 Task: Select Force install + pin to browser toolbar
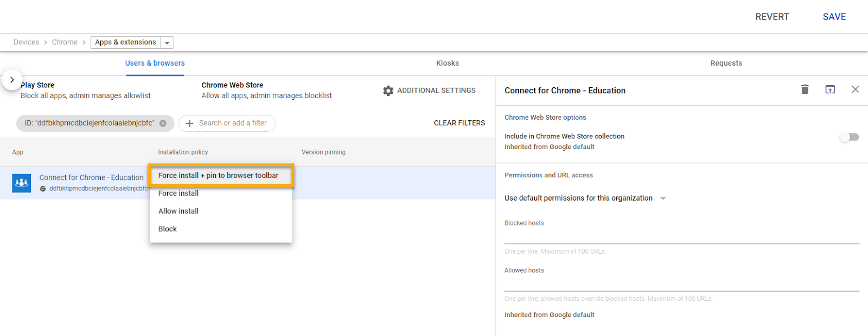pyautogui.click(x=221, y=176)
